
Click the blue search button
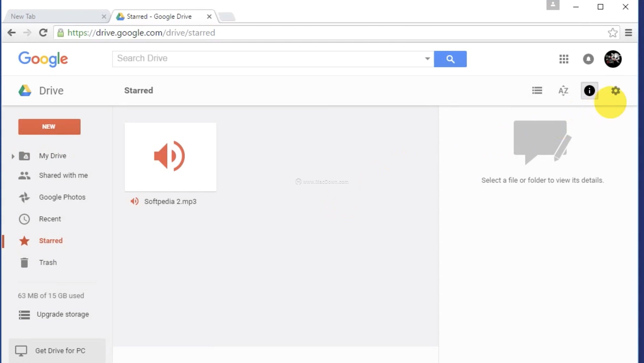[x=450, y=59]
